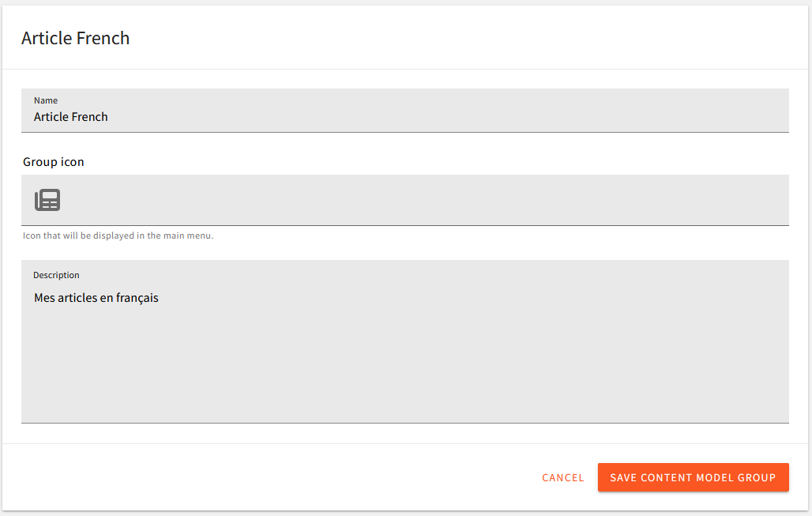Click the small "Name" field label

[x=46, y=100]
